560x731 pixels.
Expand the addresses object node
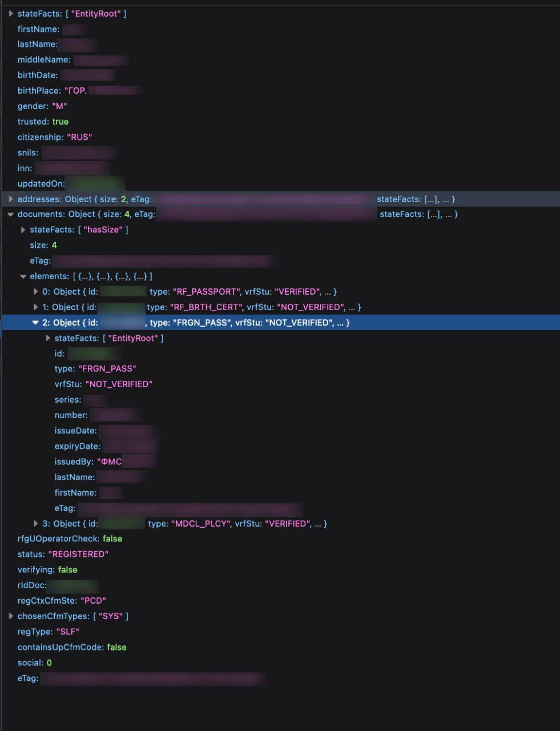pyautogui.click(x=11, y=199)
